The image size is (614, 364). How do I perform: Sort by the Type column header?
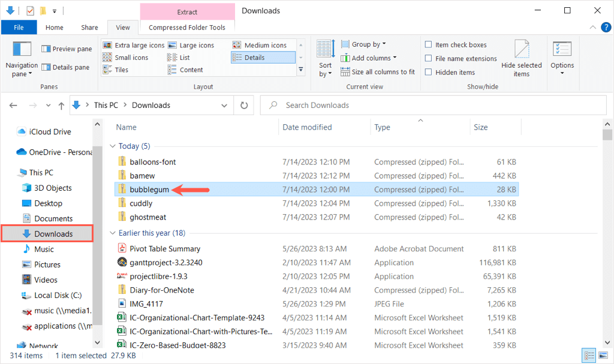coord(382,127)
